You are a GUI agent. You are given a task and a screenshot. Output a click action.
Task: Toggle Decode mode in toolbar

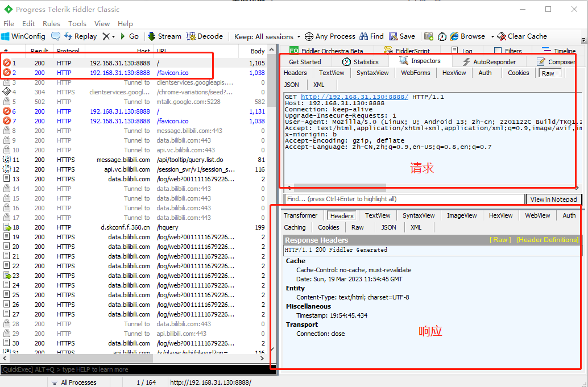[x=205, y=36]
